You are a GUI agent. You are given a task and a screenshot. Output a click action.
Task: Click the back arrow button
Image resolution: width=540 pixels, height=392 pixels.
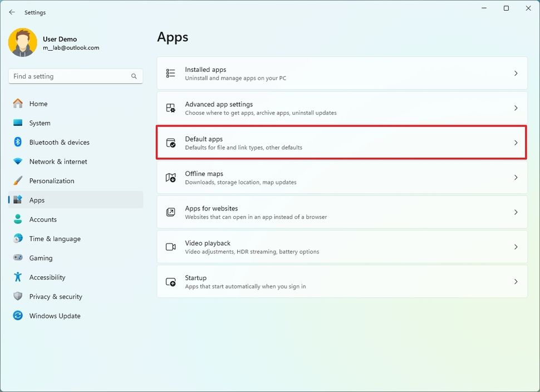[12, 12]
